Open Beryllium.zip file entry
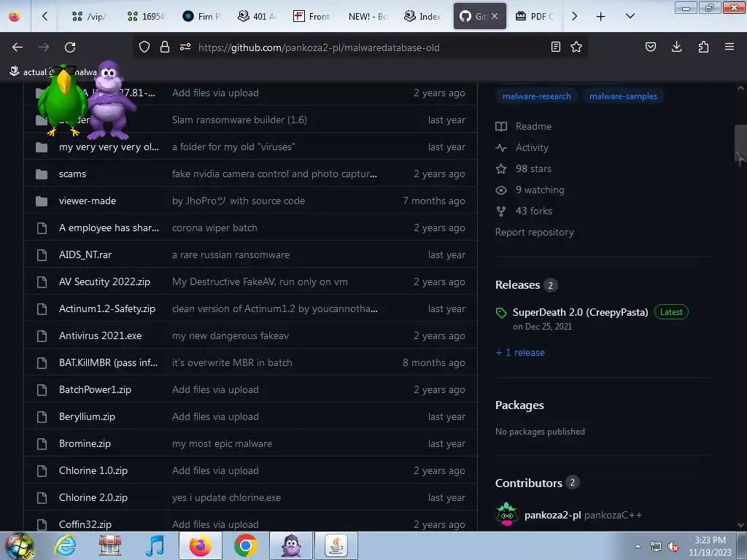The image size is (747, 560). tap(88, 416)
